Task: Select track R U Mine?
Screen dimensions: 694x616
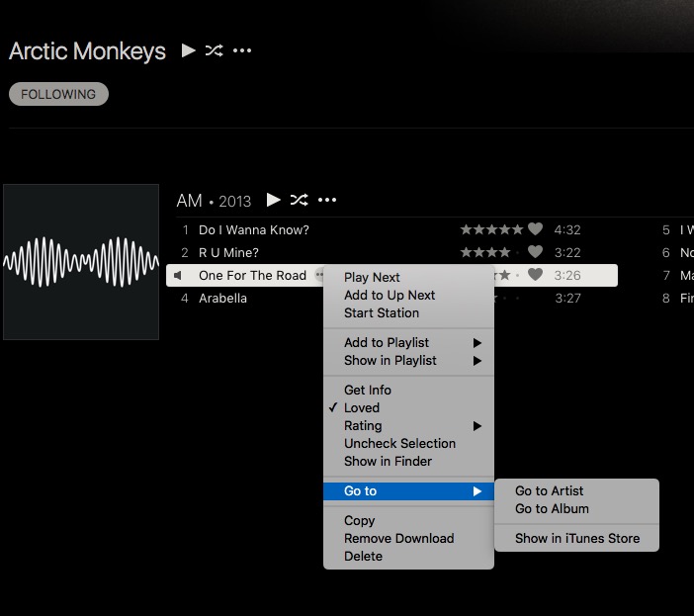Action: (228, 252)
